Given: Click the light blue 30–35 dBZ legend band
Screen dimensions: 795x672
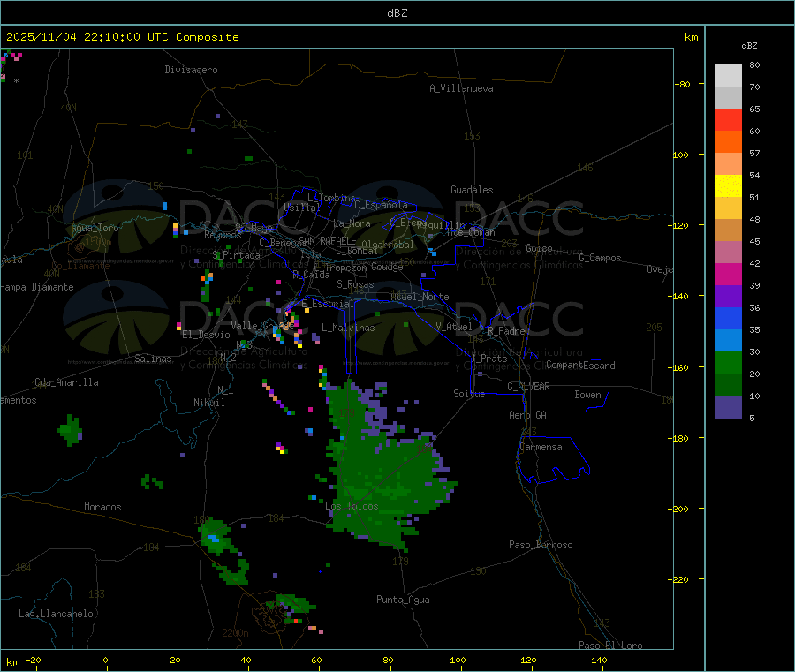Looking at the screenshot, I should [728, 341].
